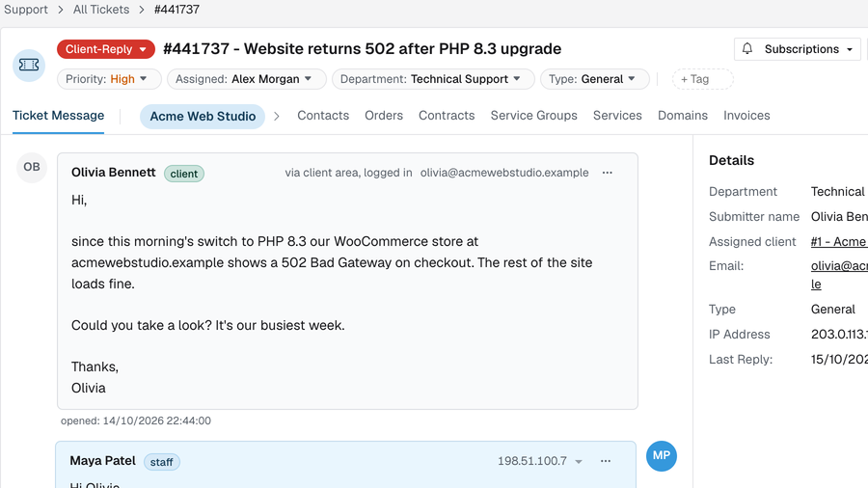Go to Support in the breadcrumb
The height and width of the screenshot is (488, 868).
pyautogui.click(x=26, y=10)
